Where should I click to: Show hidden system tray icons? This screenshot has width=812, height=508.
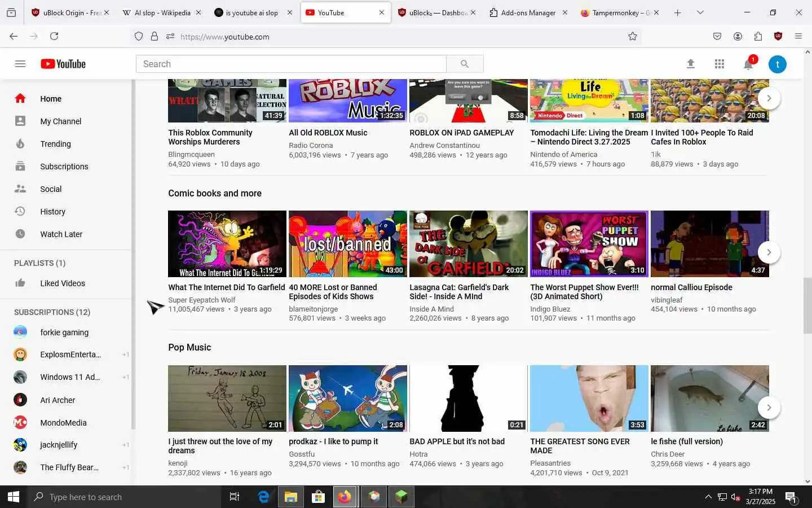(x=708, y=497)
